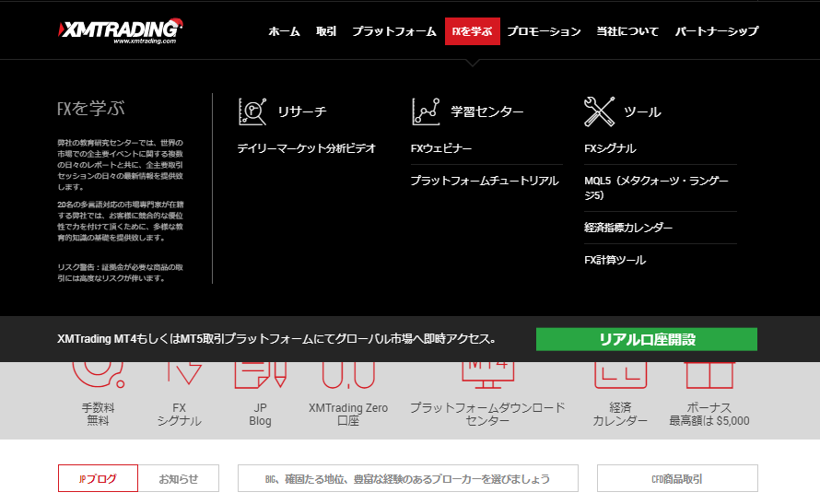Click the ツール heading
The image size is (820, 504).
tap(642, 111)
